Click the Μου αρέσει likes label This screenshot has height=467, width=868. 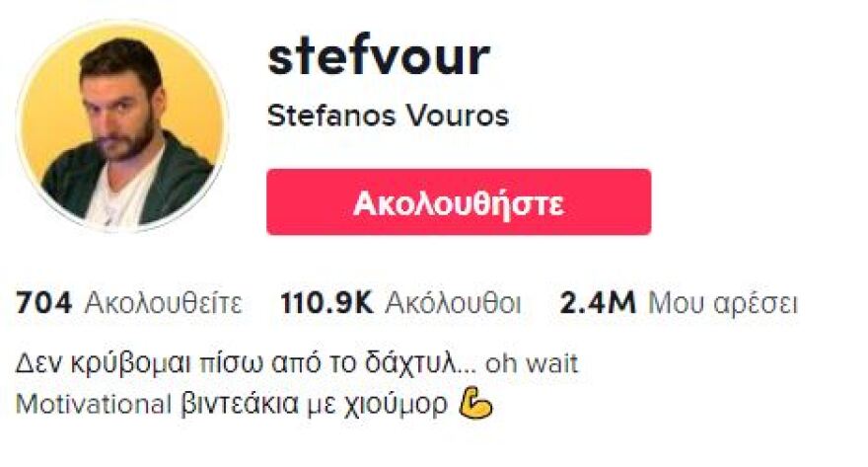pyautogui.click(x=723, y=304)
